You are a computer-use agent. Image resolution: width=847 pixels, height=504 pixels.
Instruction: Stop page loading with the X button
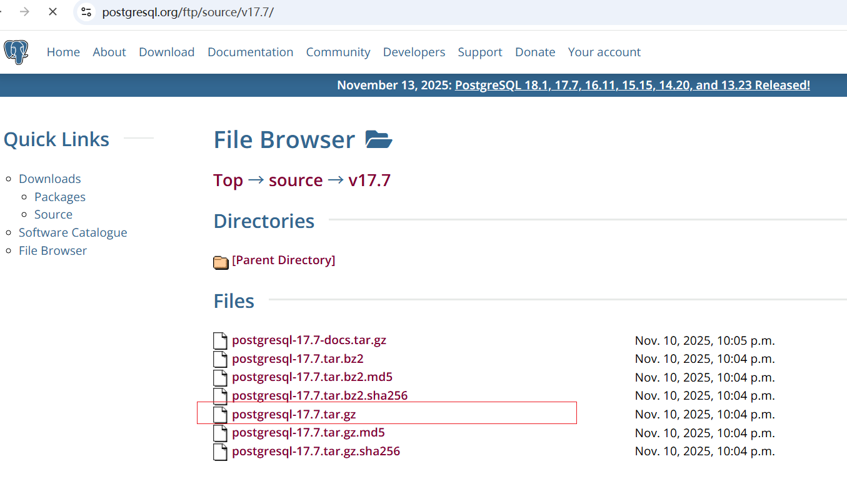pyautogui.click(x=53, y=12)
